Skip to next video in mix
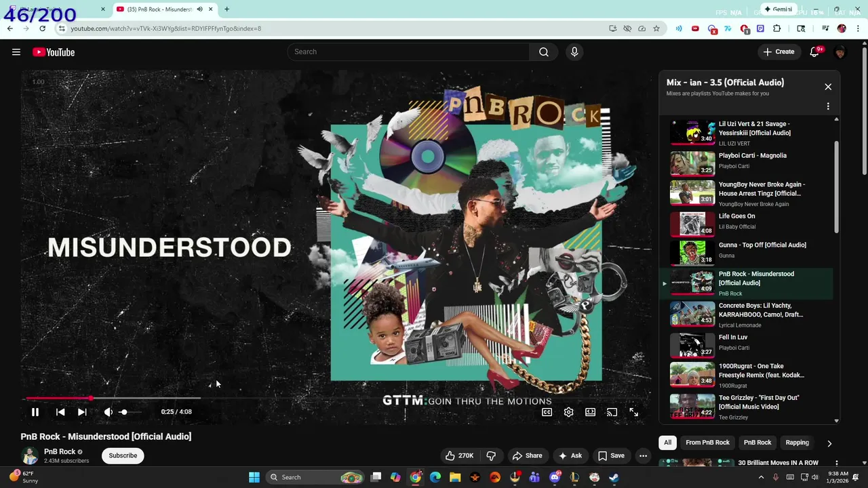The height and width of the screenshot is (488, 868). click(x=82, y=412)
